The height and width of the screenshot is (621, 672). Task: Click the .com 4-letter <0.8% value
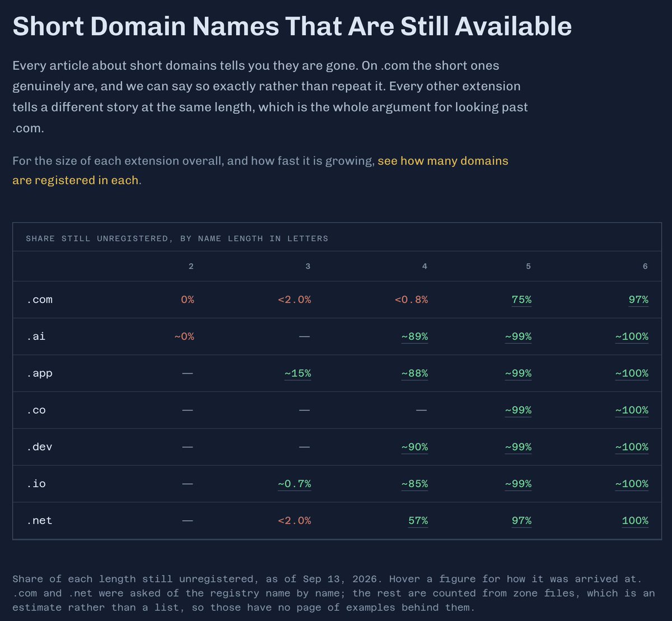tap(411, 300)
